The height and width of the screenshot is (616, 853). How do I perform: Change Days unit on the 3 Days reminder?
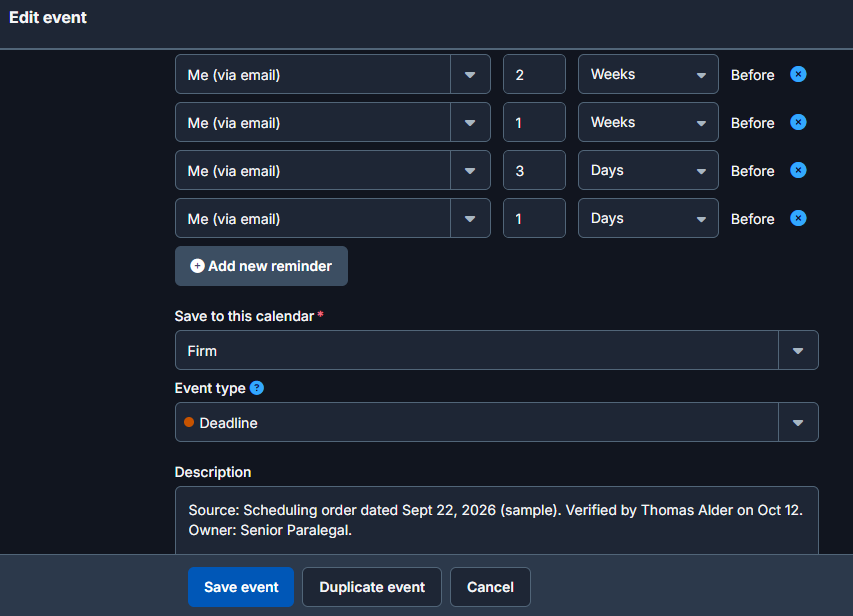point(648,170)
